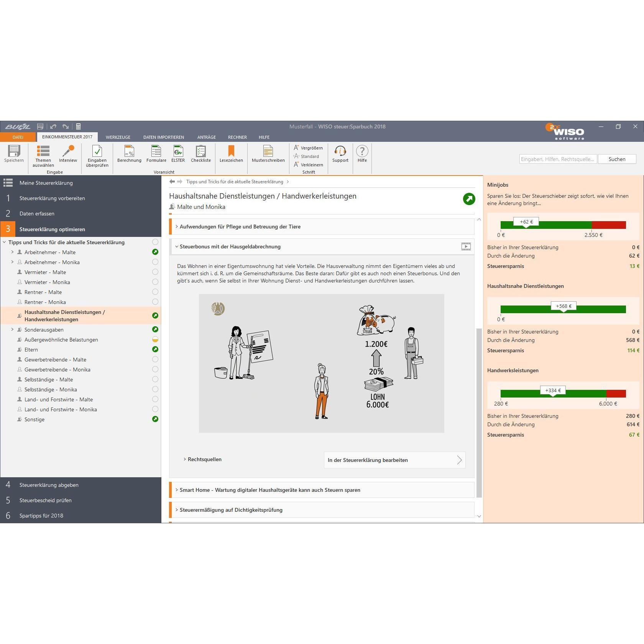Open the Checkliste icon in ribbon

click(x=201, y=151)
